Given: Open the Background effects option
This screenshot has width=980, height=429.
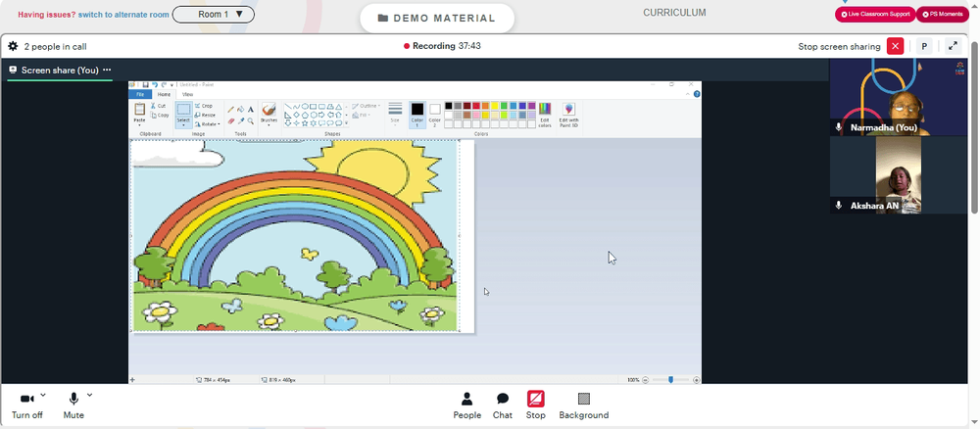Looking at the screenshot, I should 584,405.
